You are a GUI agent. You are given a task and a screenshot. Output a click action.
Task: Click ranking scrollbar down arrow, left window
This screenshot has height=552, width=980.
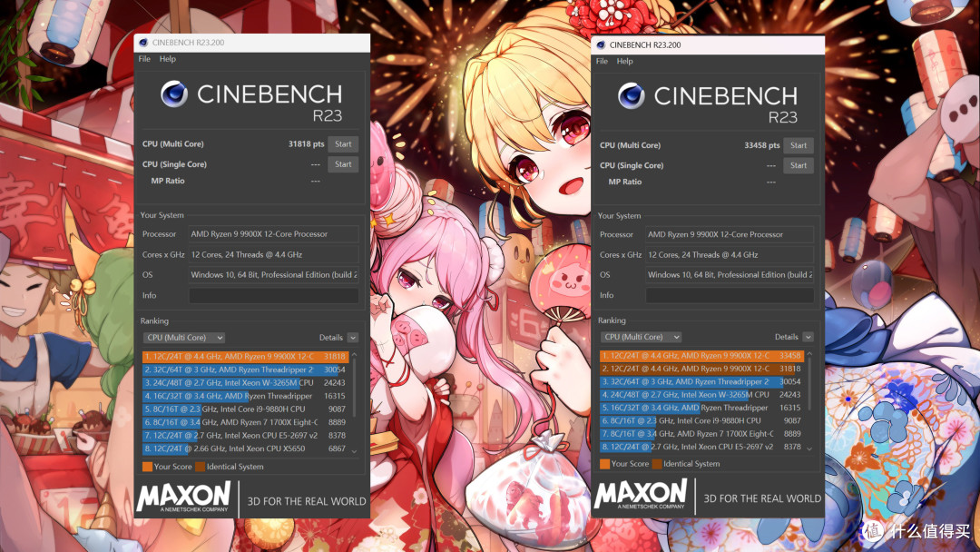click(x=355, y=451)
